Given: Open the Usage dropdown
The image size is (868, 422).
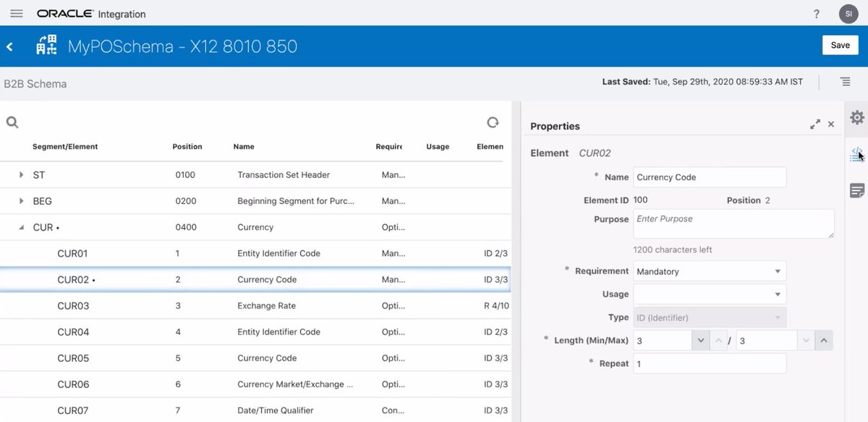Looking at the screenshot, I should point(710,294).
